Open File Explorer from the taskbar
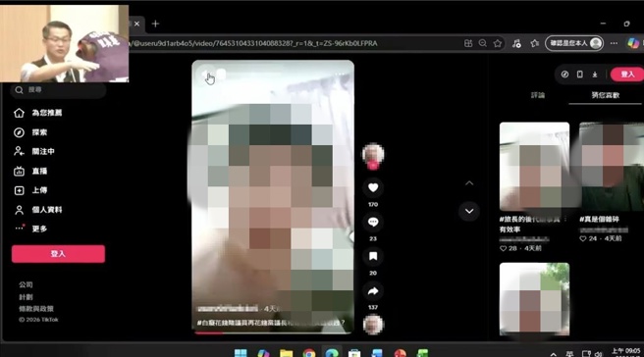 (x=287, y=353)
